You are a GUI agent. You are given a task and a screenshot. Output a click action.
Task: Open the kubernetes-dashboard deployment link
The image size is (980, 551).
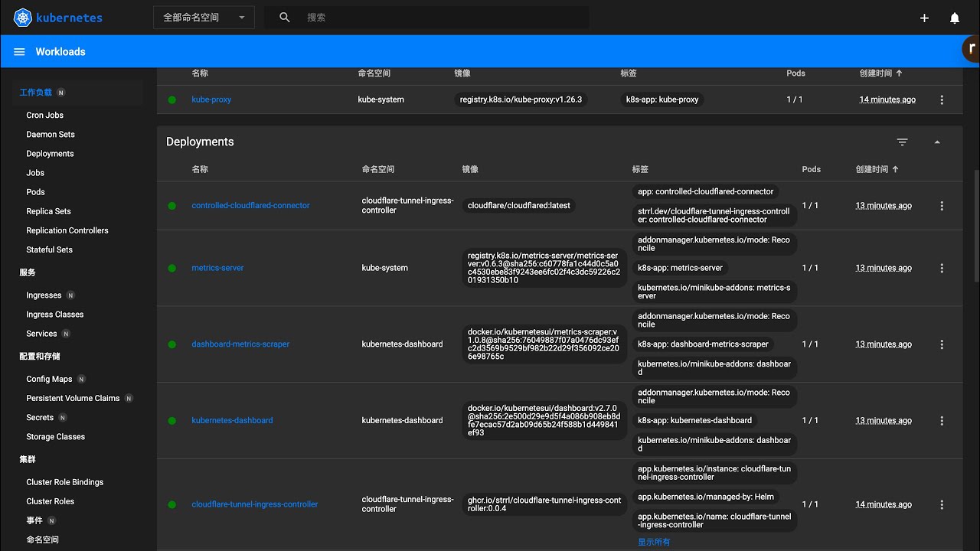point(232,420)
